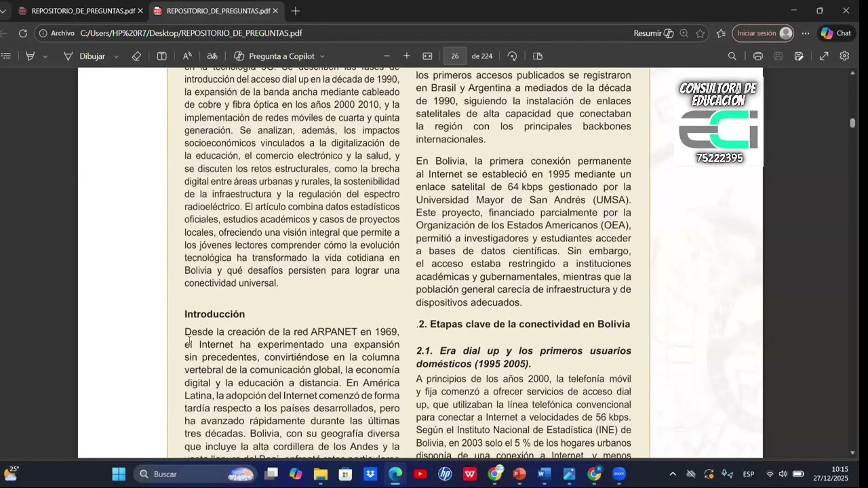Click the Buscar taskbar search box
This screenshot has width=868, height=488.
pos(195,474)
